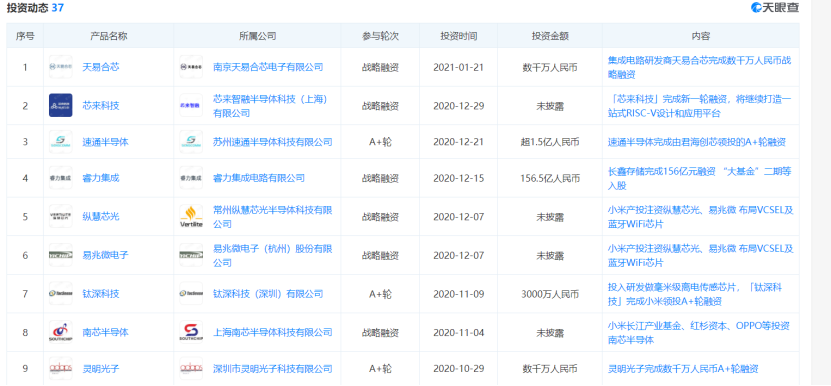This screenshot has width=831, height=386.
Task: Click the 内容 column header
Action: (701, 36)
